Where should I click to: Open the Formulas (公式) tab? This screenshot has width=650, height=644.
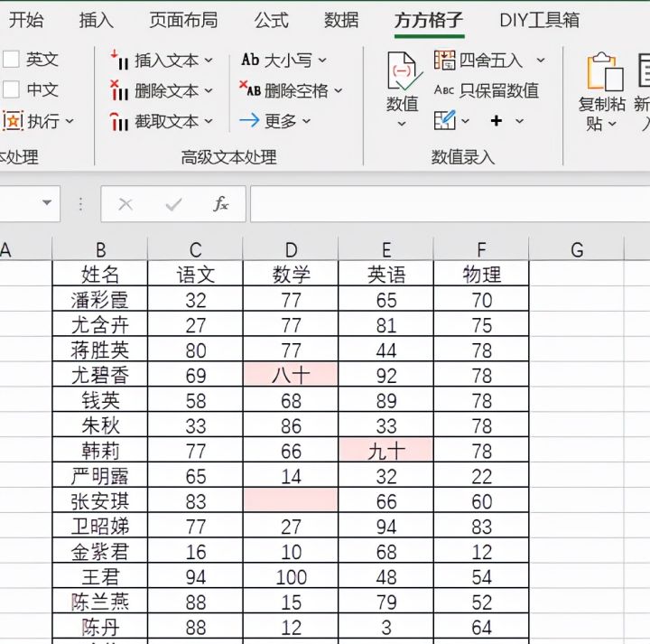[271, 20]
